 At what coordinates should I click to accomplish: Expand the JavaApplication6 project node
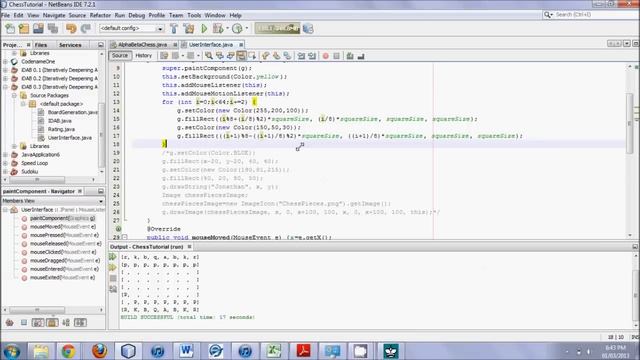(5, 155)
